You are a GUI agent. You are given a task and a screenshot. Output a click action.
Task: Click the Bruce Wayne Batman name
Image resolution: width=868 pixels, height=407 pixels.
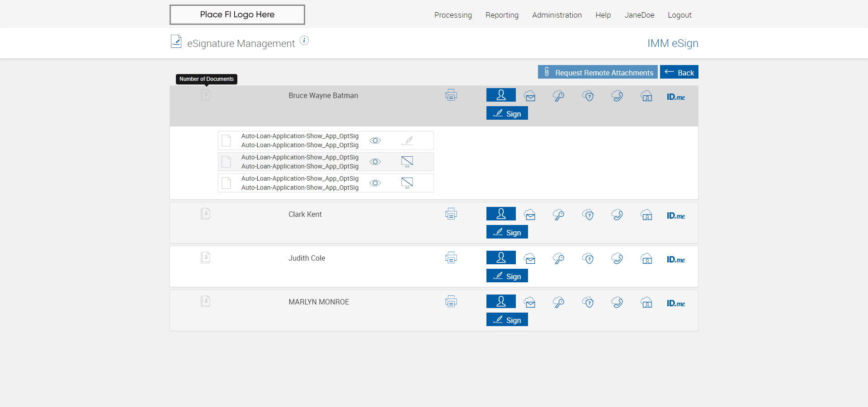coord(323,95)
